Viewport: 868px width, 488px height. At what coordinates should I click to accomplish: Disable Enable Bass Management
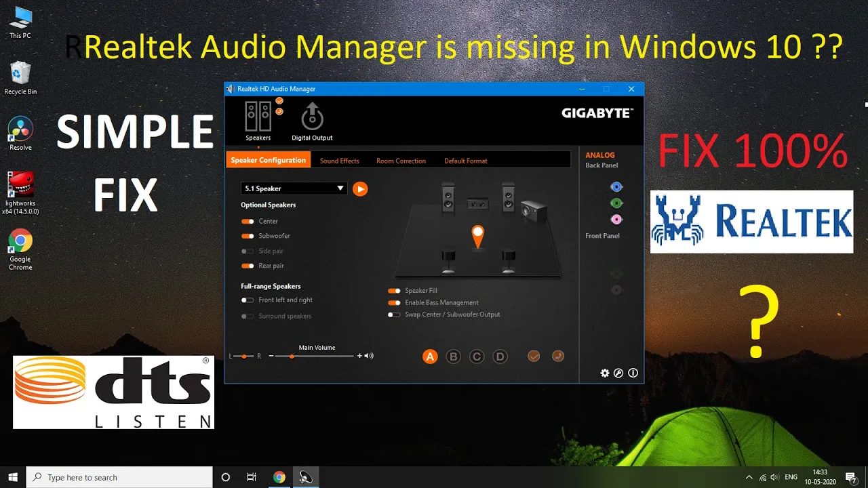pos(394,303)
